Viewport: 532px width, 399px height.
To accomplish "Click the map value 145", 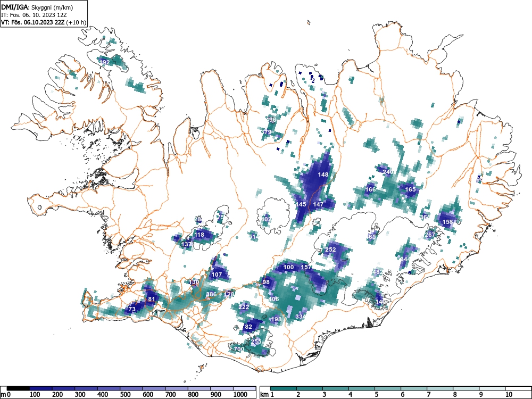I will [x=301, y=204].
